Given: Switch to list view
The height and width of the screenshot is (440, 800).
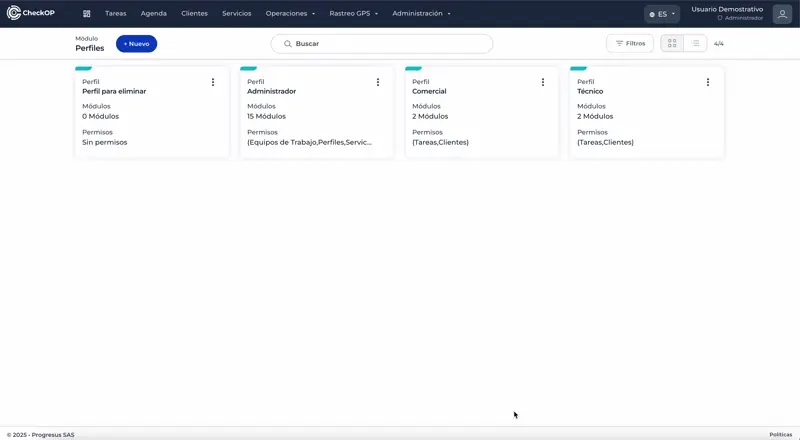Looking at the screenshot, I should click(695, 43).
